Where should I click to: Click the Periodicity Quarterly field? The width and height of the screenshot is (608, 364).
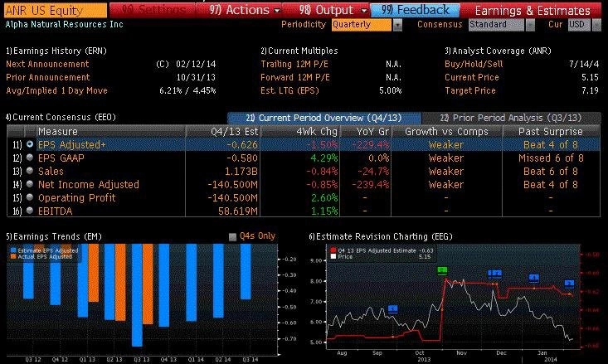pos(362,25)
